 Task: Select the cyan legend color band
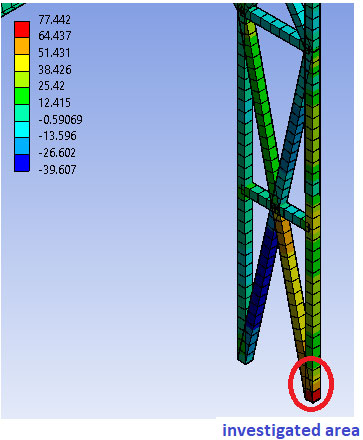[22, 130]
